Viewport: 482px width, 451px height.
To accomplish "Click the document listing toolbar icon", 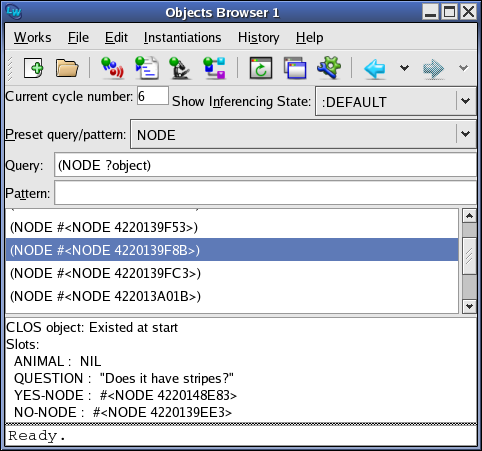I will (x=147, y=68).
